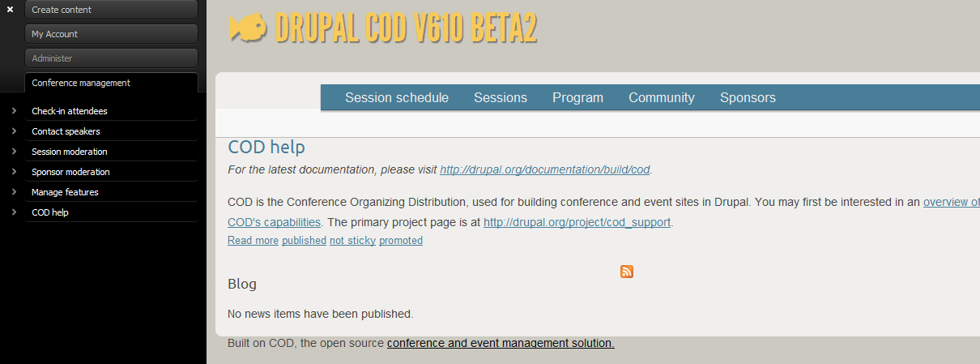Expand the Session moderation arrow
Screen dimensions: 980x364
[x=15, y=152]
